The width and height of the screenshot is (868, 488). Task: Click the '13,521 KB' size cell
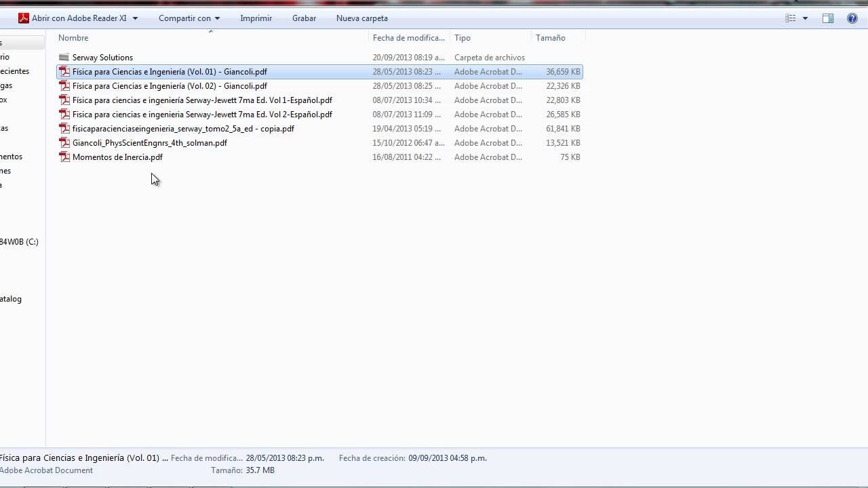[x=563, y=143]
